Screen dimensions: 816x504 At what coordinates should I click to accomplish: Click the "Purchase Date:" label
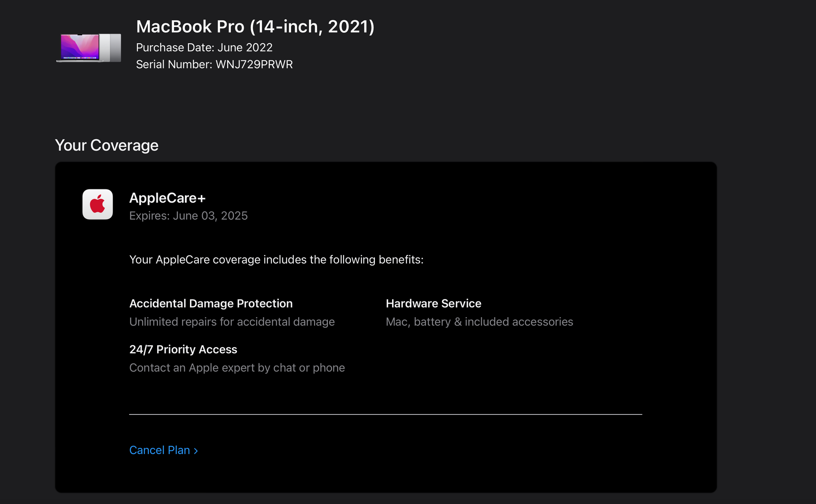175,48
